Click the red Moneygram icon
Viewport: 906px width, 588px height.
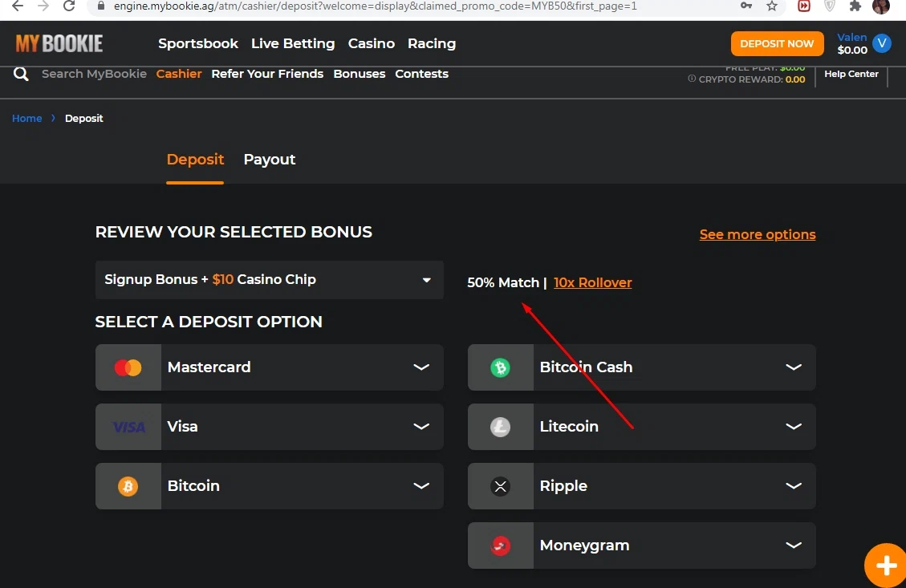(501, 545)
